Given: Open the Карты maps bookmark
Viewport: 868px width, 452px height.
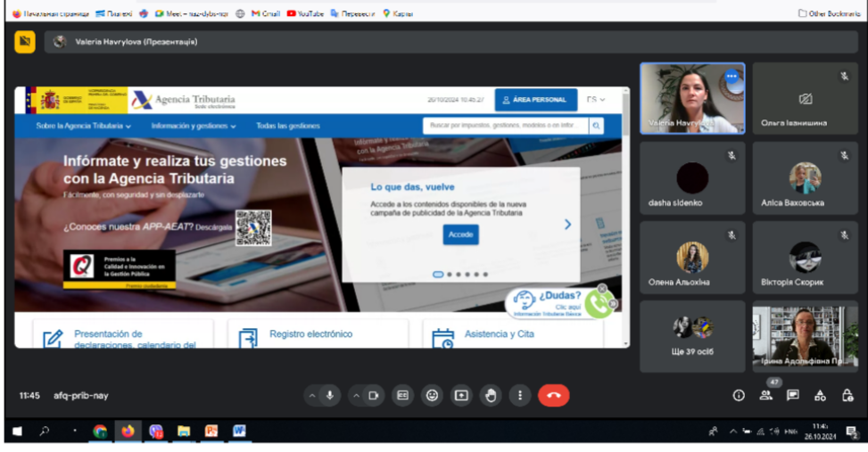Looking at the screenshot, I should (x=398, y=14).
